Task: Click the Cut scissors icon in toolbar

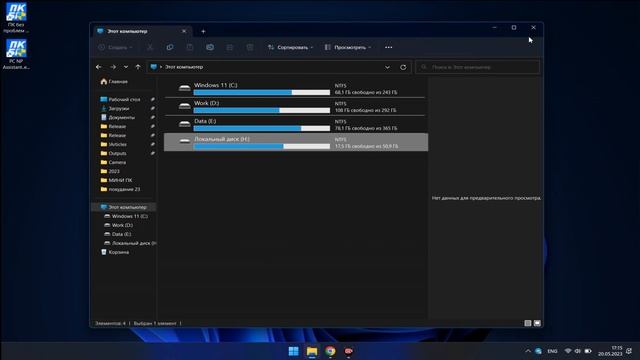Action: tap(150, 47)
